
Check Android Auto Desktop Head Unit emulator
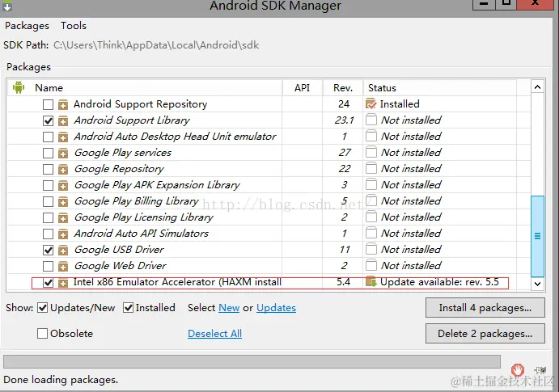(x=48, y=137)
